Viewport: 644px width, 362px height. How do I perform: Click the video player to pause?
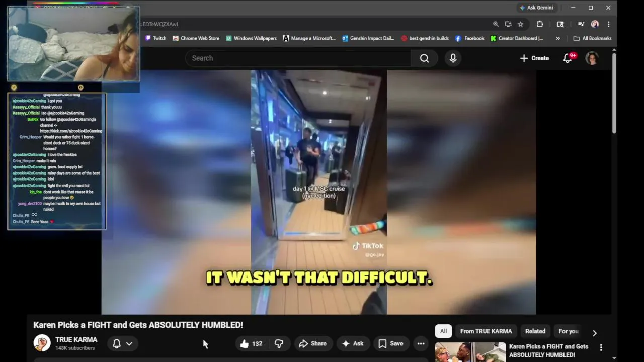point(318,192)
